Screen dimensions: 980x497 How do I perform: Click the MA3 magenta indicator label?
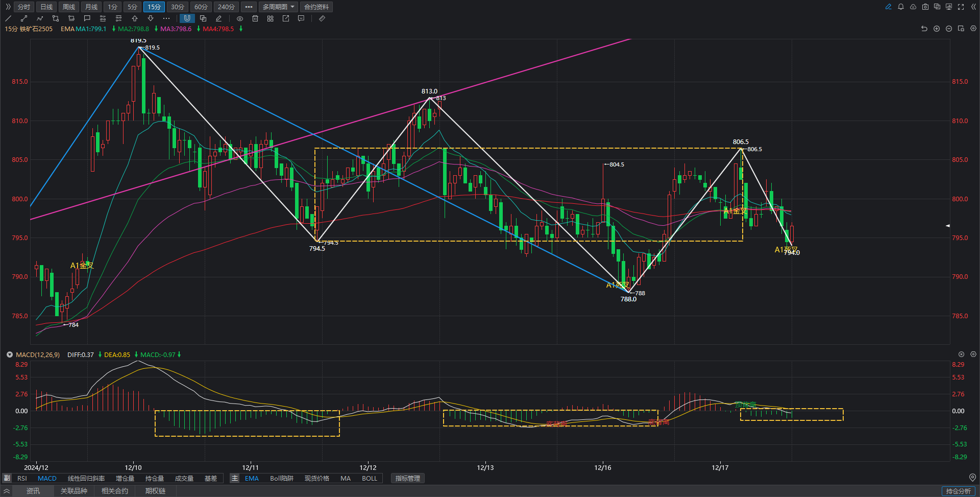point(176,29)
